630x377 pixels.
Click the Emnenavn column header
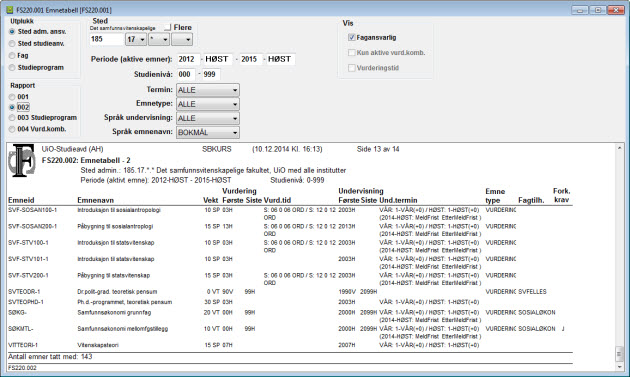click(x=96, y=200)
